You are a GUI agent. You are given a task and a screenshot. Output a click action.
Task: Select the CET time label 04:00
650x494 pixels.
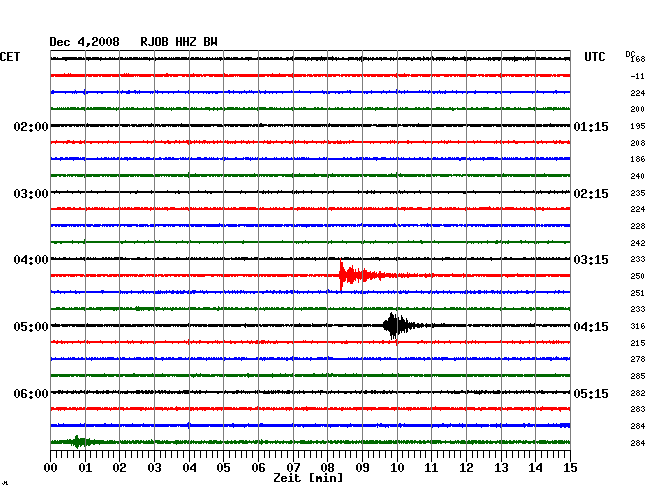point(31,260)
